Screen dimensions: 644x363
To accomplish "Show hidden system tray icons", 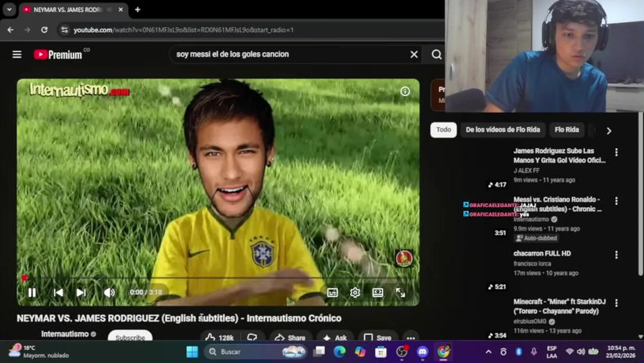I will (x=488, y=351).
